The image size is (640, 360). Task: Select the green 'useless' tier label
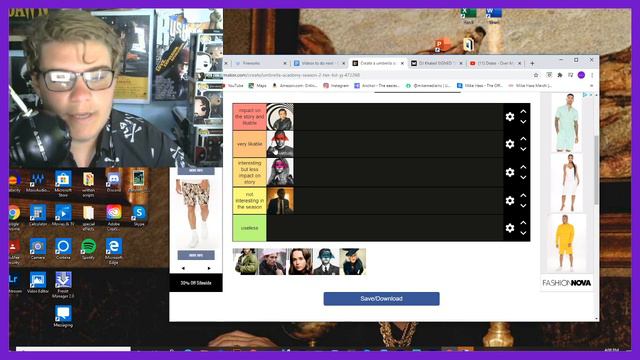249,228
